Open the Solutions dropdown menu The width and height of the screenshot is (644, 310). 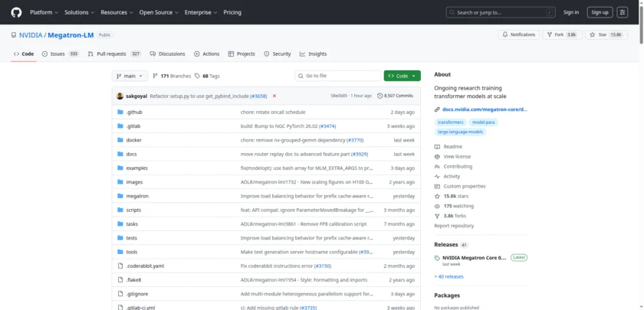[79, 12]
